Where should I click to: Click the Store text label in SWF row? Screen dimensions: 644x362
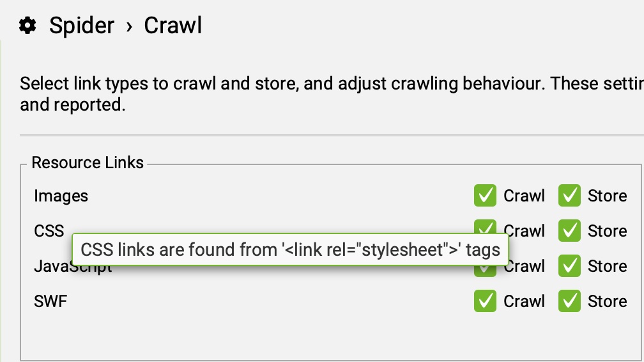(x=607, y=301)
